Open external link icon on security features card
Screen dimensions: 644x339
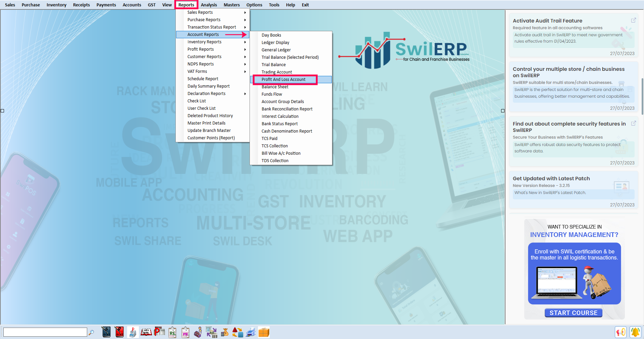coord(633,123)
